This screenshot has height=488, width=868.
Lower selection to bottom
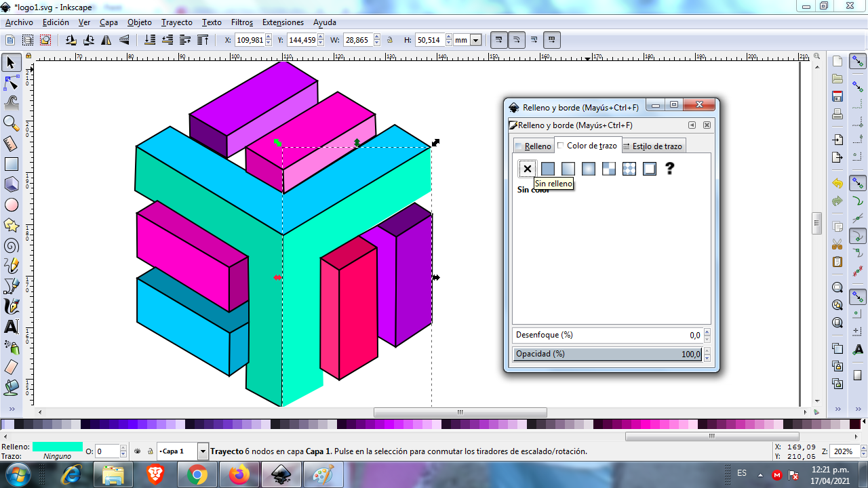(x=149, y=40)
